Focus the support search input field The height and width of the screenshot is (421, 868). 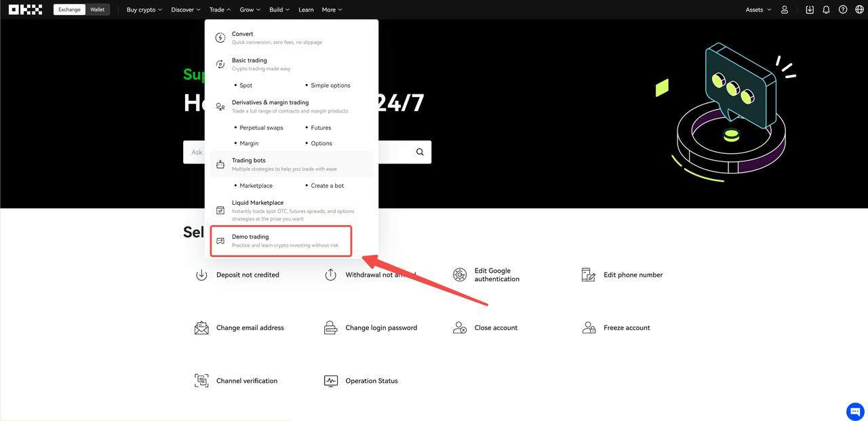click(307, 152)
